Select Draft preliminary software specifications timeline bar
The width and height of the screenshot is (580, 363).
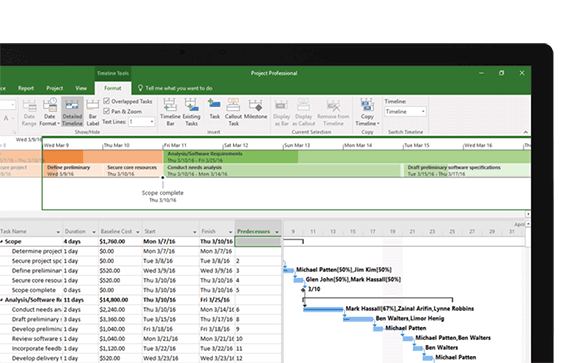pos(467,171)
